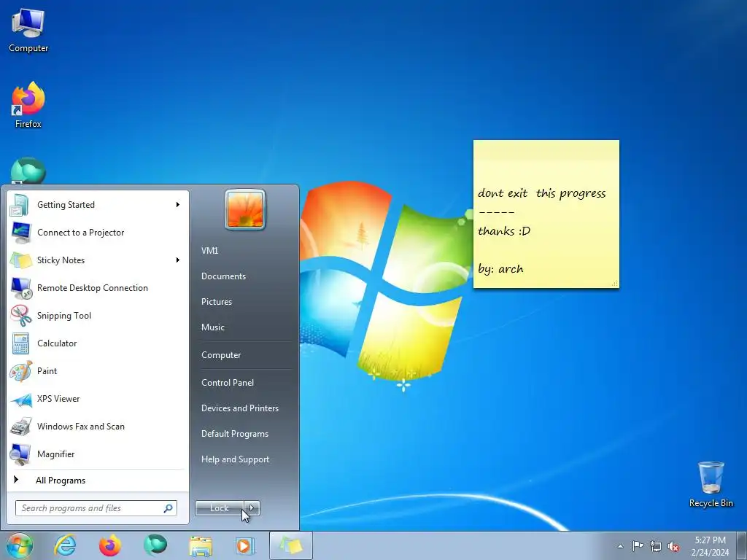Open Control Panel
This screenshot has height=560, width=747.
228,383
